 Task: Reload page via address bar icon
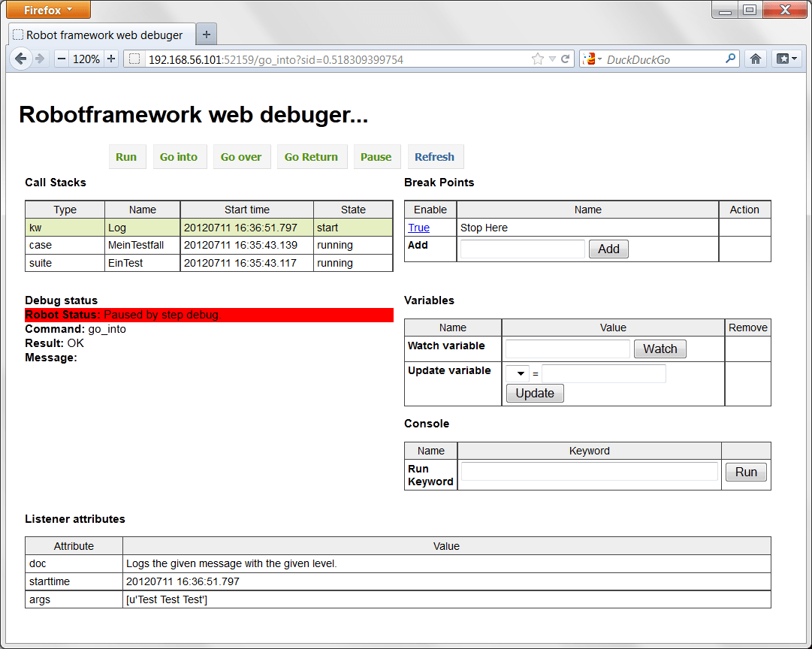566,59
